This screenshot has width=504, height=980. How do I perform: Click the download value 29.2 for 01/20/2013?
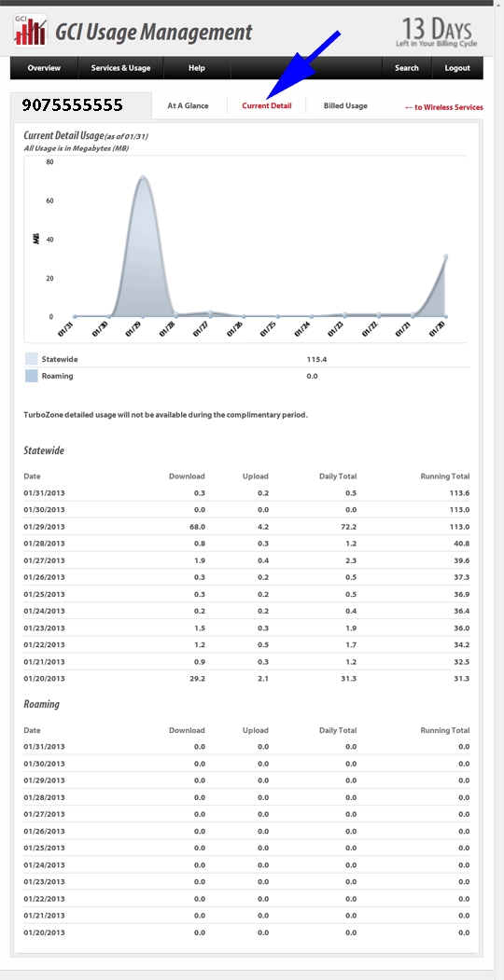[x=197, y=678]
